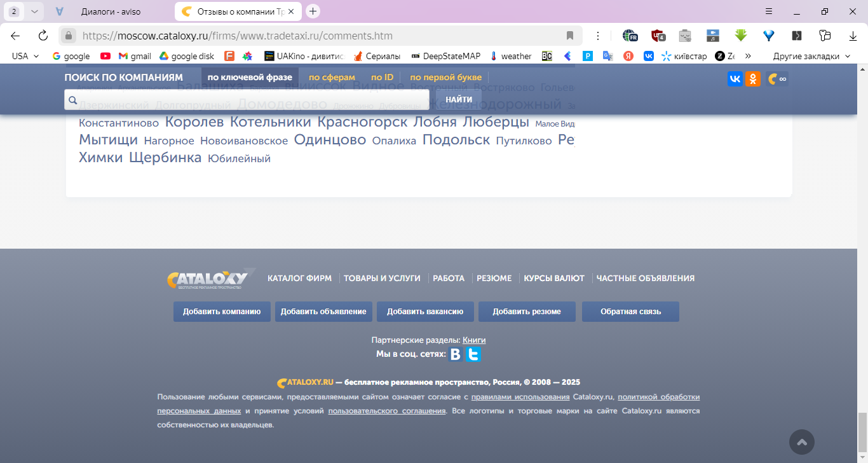Open Twitter social link in footer
This screenshot has width=868, height=463.
[473, 355]
